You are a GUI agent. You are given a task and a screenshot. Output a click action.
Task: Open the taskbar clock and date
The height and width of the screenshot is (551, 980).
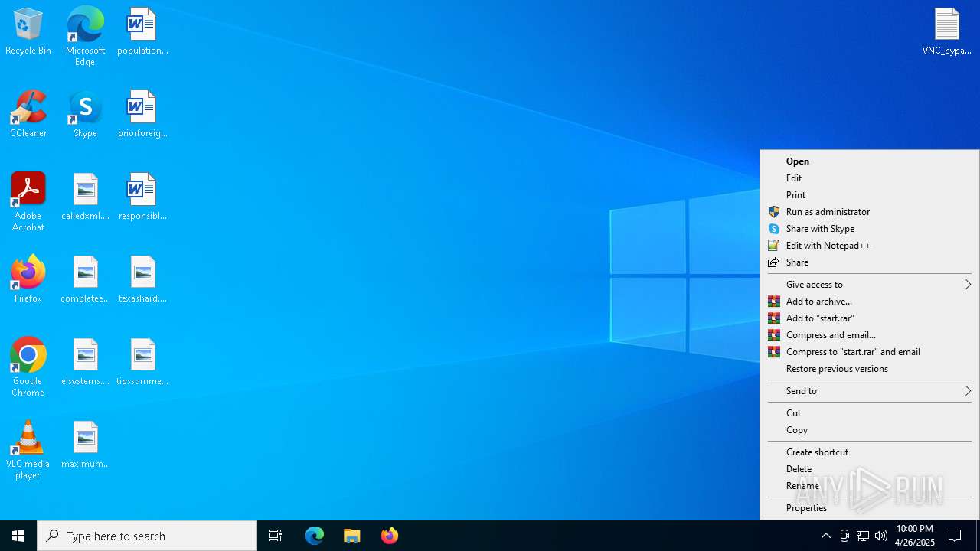coord(915,536)
